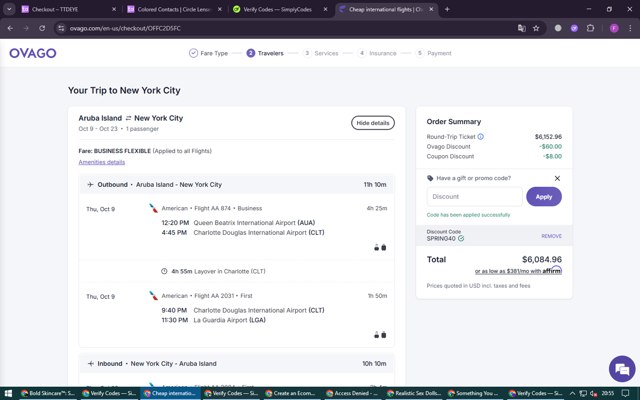Click the Outbound airplane icon
Image resolution: width=640 pixels, height=400 pixels.
point(90,184)
